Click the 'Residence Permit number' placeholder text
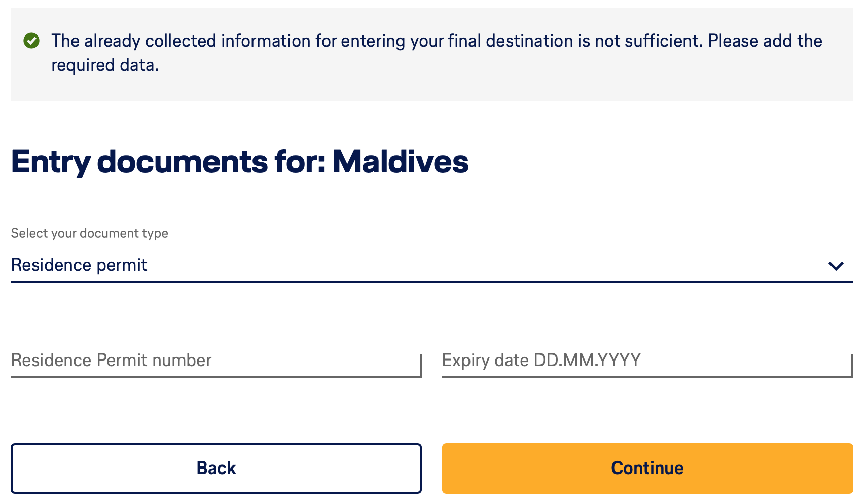Image resolution: width=867 pixels, height=504 pixels. pos(111,361)
